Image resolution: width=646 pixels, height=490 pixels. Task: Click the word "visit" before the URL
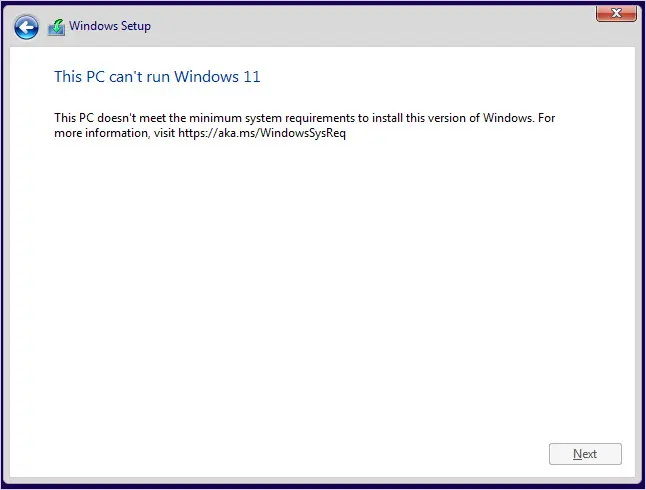[x=164, y=133]
